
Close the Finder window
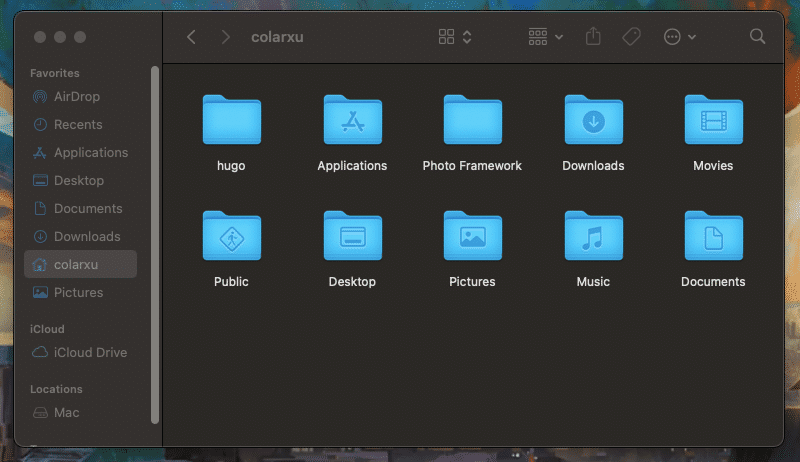coord(40,37)
